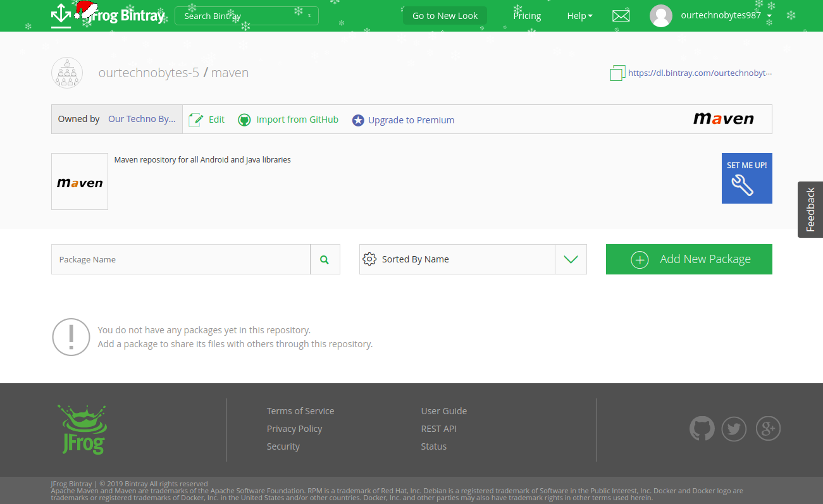
Task: Open the Feedback side tab
Action: (x=810, y=209)
